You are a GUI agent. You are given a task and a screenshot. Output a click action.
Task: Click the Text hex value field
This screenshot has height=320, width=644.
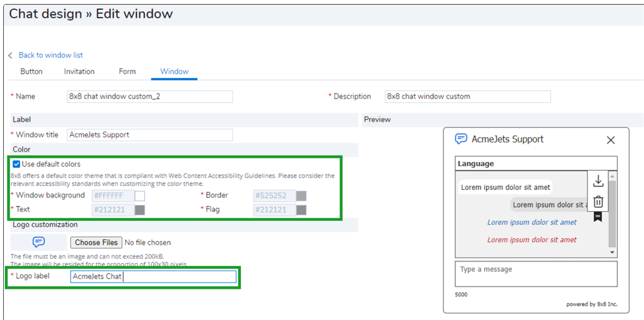[x=113, y=210]
